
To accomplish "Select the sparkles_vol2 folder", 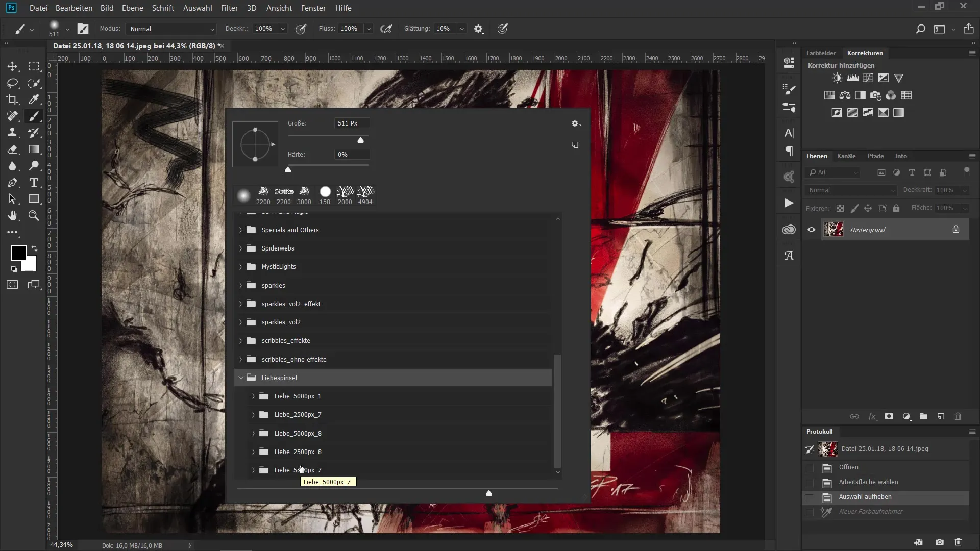I will click(393, 322).
